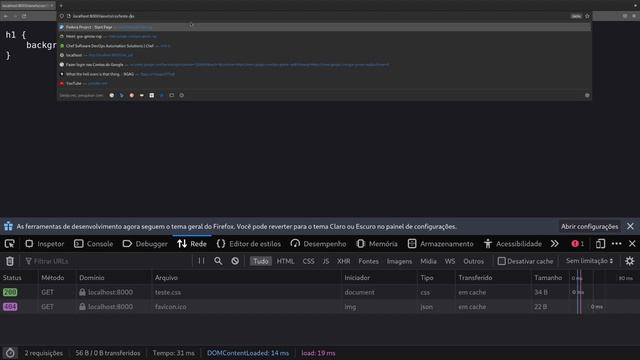Filter requests by XHR

point(344,261)
